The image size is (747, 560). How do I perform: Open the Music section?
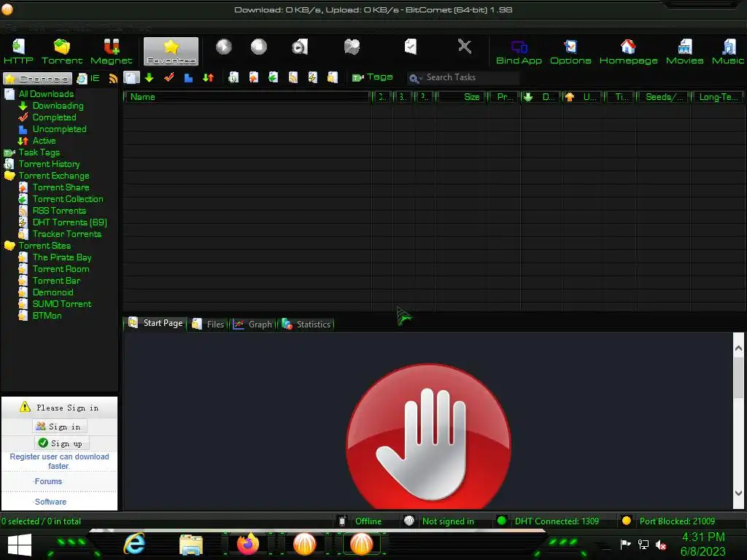point(728,52)
